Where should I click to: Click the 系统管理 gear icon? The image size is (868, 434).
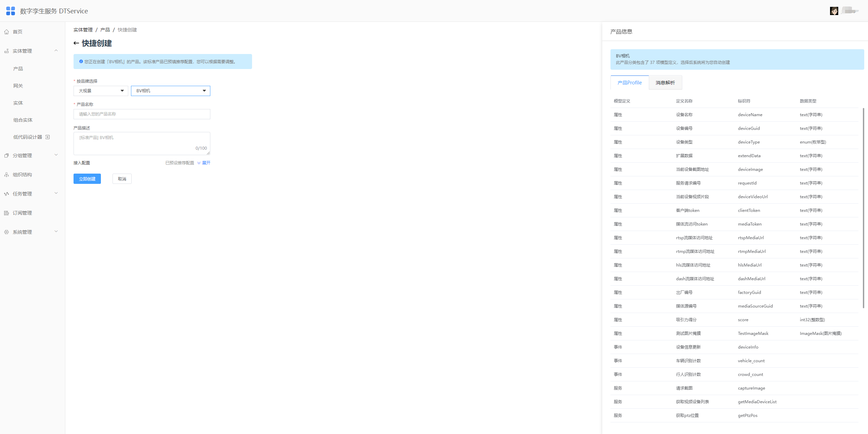[6, 232]
